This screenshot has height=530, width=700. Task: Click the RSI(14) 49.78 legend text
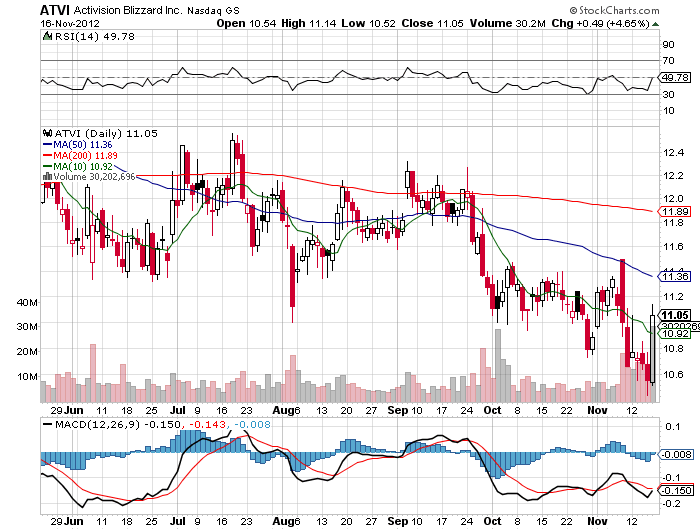click(95, 36)
